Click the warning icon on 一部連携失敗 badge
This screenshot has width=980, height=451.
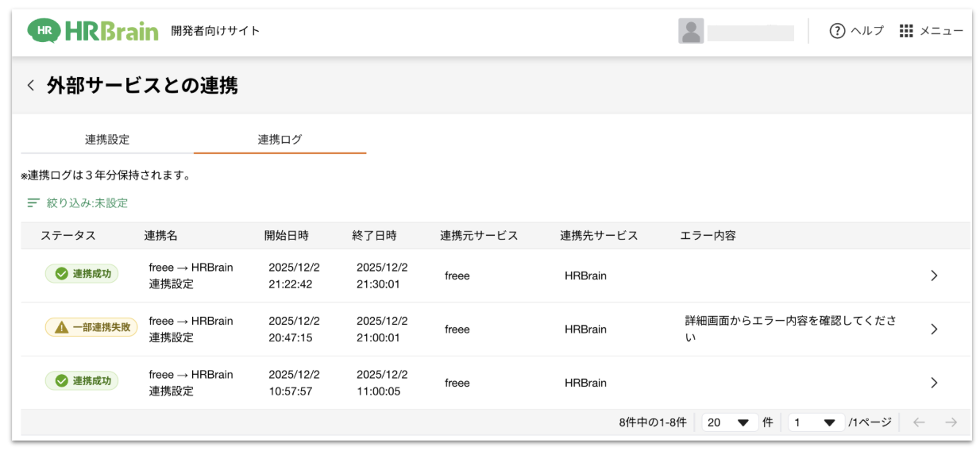(x=62, y=328)
